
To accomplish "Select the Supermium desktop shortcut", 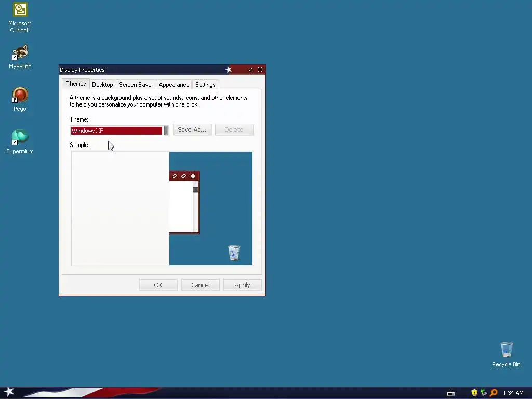I will 20,142.
